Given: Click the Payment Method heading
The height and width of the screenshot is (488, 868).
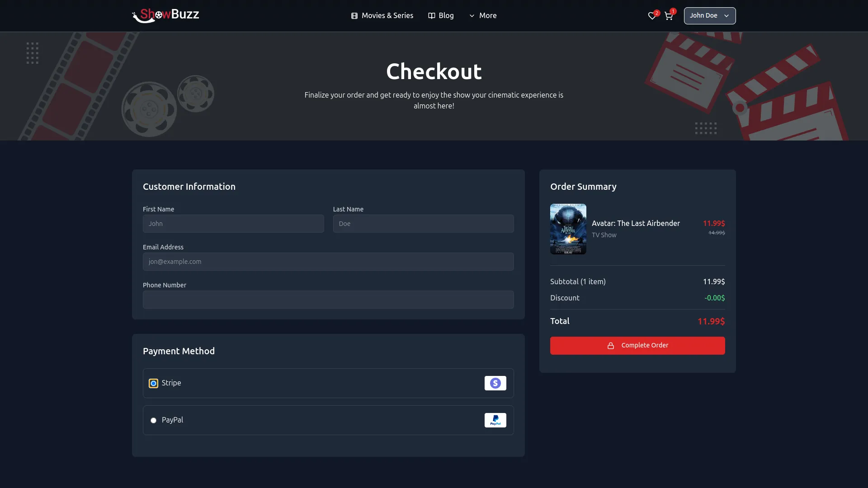Looking at the screenshot, I should coord(179,351).
